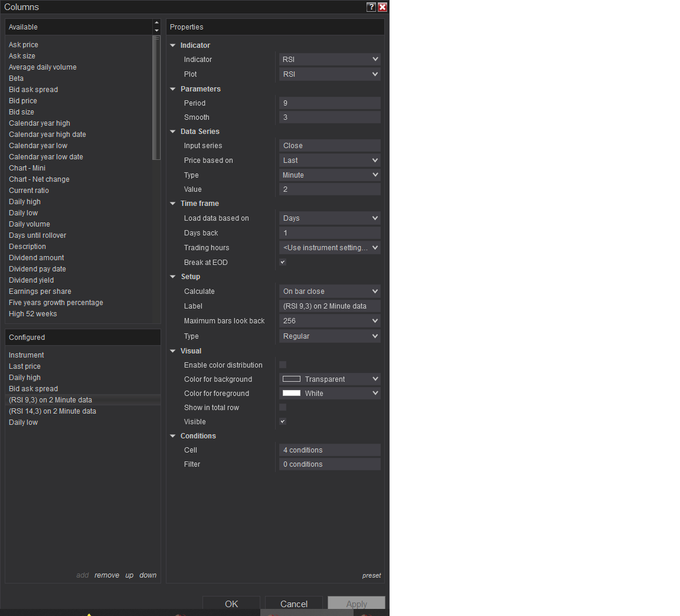680x616 pixels.
Task: Collapse the Conditions section
Action: (x=173, y=435)
